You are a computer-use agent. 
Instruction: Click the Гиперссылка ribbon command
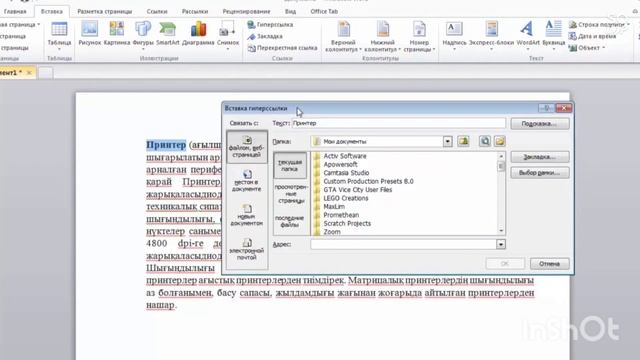coord(270,25)
